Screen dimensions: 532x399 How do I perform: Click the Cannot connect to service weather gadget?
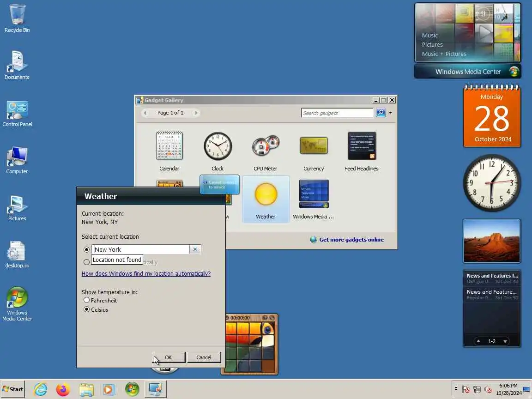click(219, 185)
